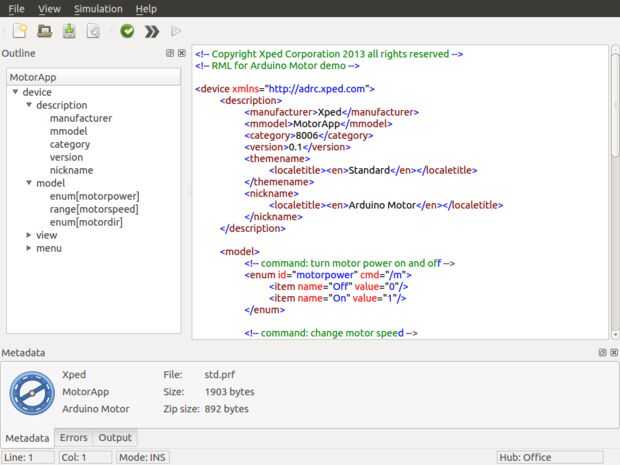The image size is (620, 465).
Task: Collapse the model tree node
Action: coord(29,183)
